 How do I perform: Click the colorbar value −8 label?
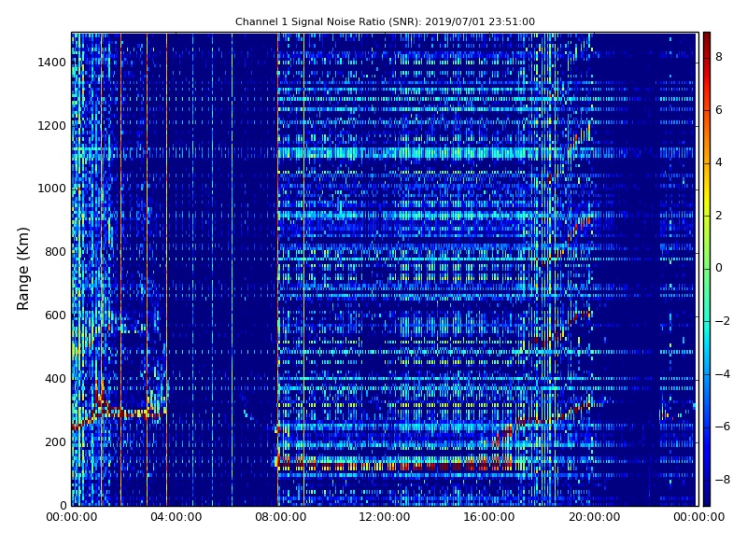coord(723,480)
